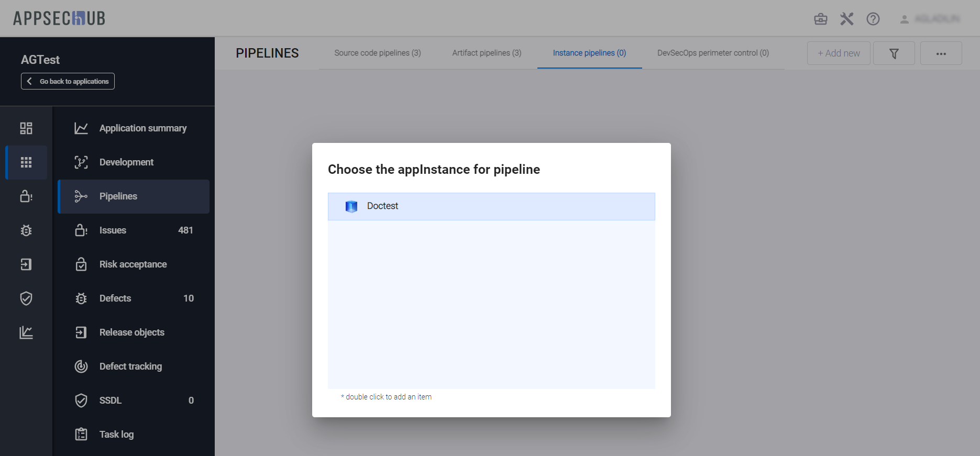Image resolution: width=980 pixels, height=456 pixels.
Task: Switch to Artifact pipelines tab
Action: (487, 53)
